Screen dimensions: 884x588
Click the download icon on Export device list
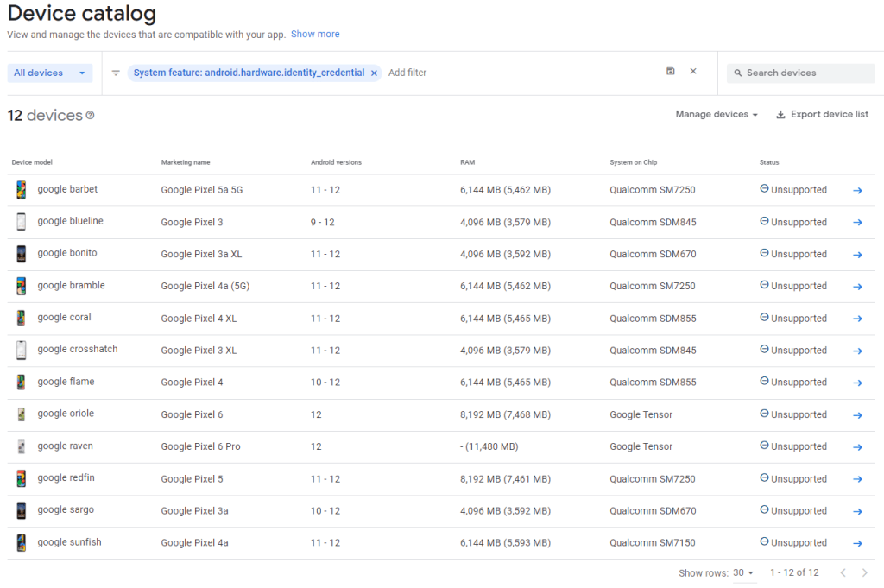click(x=780, y=113)
